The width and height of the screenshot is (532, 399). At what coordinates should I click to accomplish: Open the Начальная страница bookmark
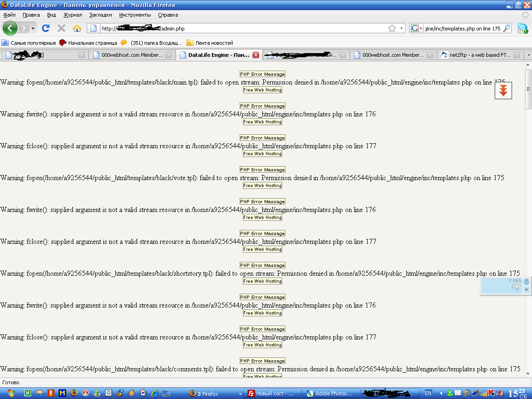point(92,43)
